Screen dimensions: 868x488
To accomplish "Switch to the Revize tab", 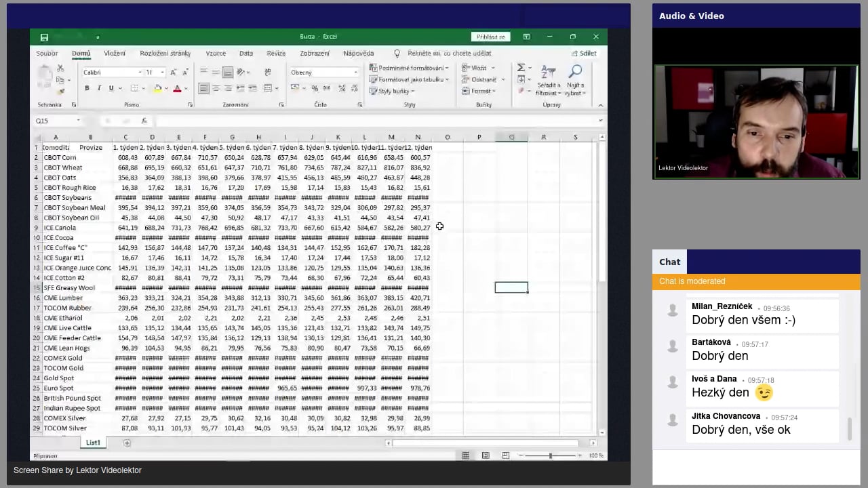I will tap(276, 54).
